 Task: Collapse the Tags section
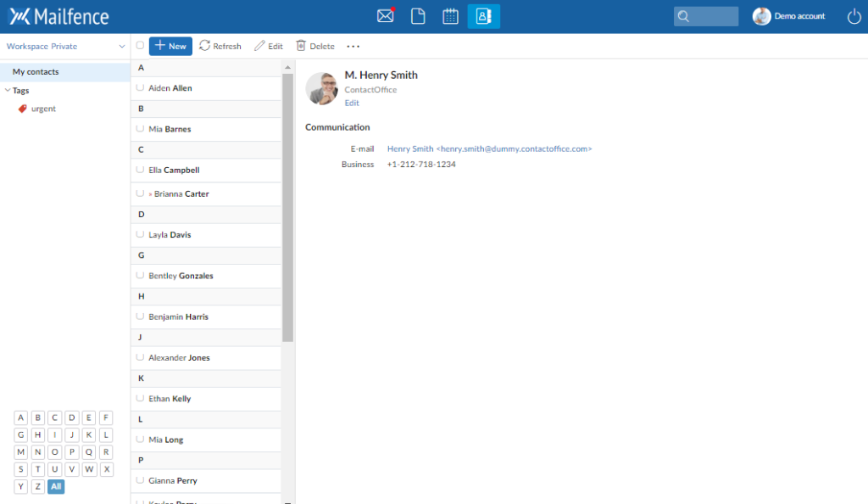point(8,90)
